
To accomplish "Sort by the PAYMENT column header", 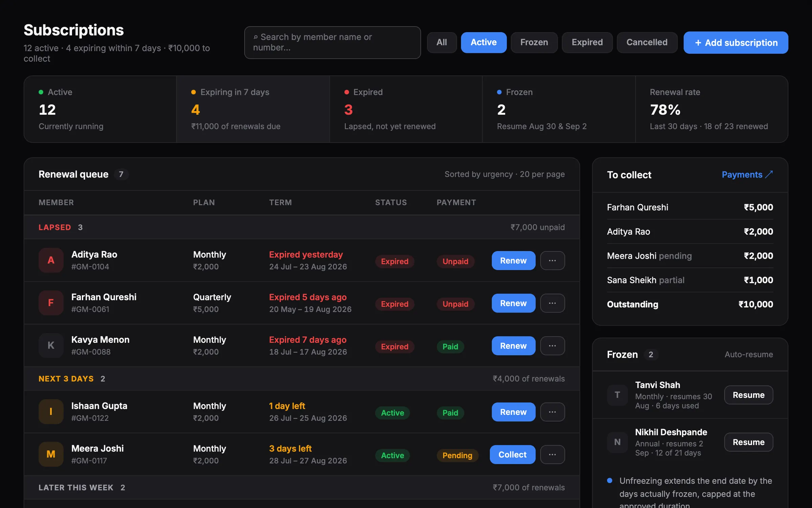I will 456,203.
